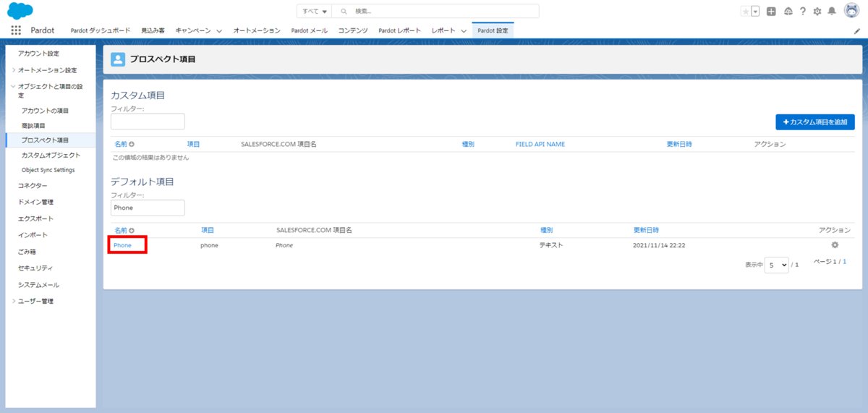Click the sort icon beside カスタム項目 名前 column
868x413 pixels.
[132, 144]
